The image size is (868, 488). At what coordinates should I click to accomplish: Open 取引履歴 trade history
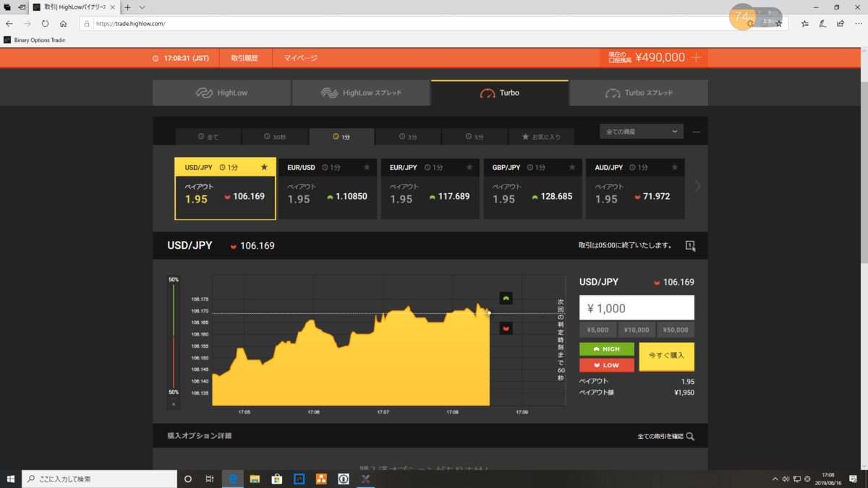(244, 58)
